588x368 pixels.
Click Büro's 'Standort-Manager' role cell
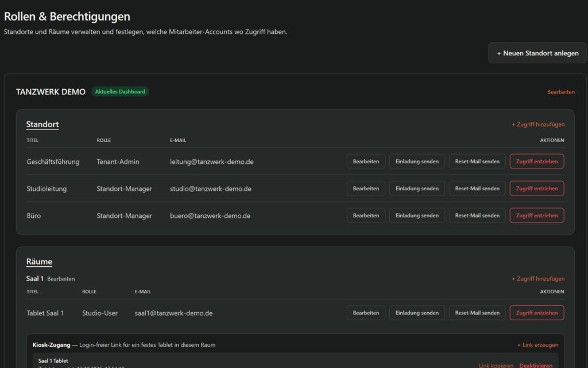(124, 216)
